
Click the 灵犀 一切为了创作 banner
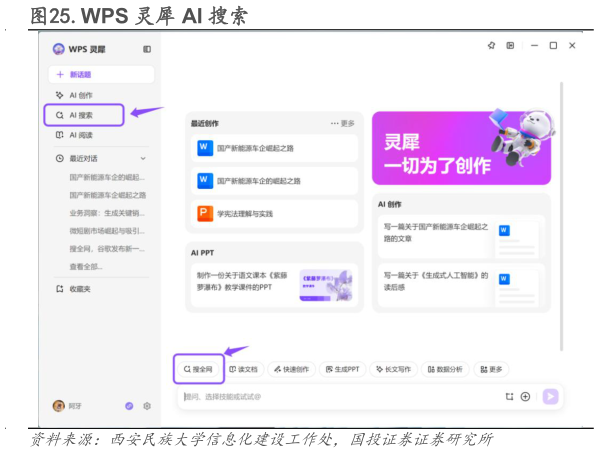[461, 148]
